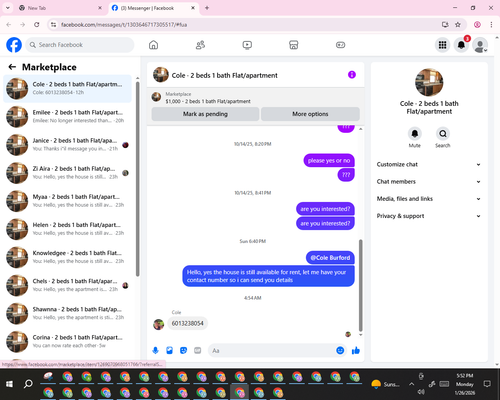Open Corina conversation in list

67,342
